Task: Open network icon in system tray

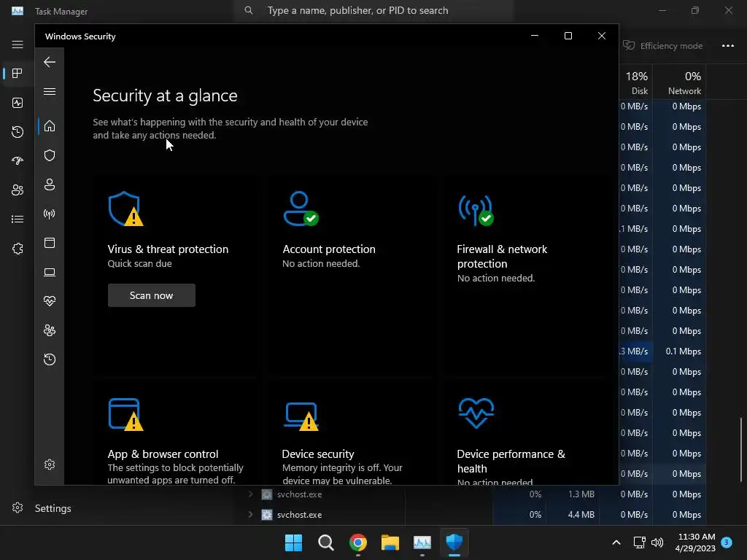Action: (639, 542)
